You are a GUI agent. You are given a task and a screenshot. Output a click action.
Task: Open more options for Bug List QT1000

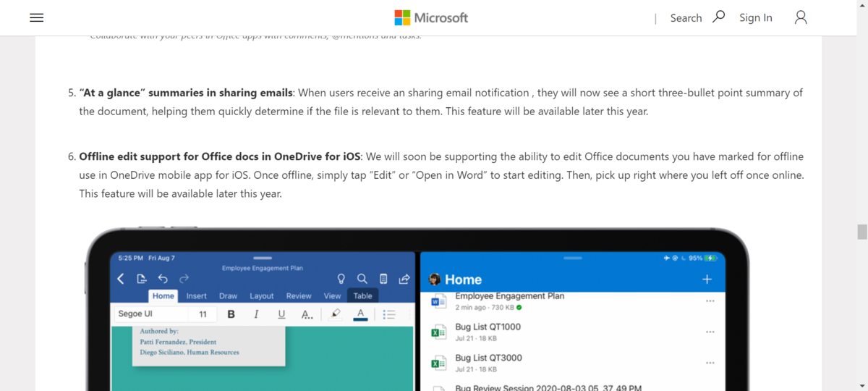[x=710, y=332]
